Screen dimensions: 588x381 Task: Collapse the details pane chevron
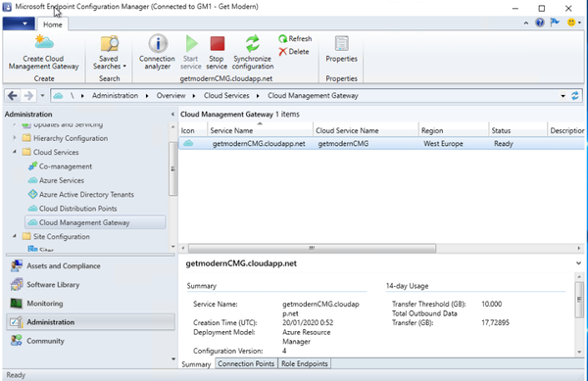pyautogui.click(x=578, y=263)
